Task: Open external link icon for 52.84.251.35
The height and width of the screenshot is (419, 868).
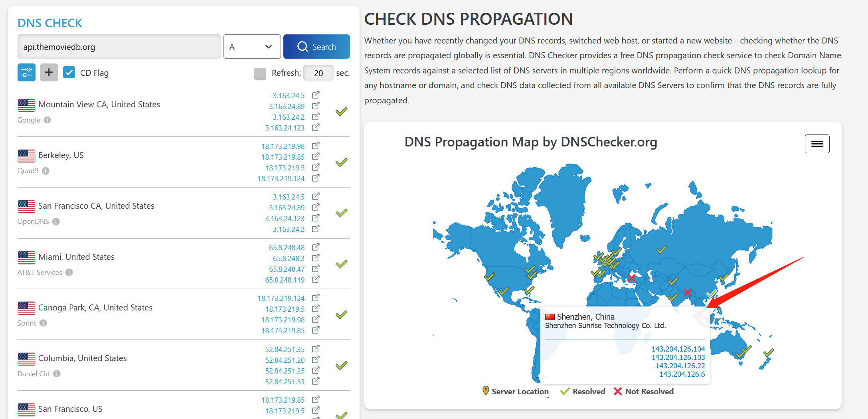Action: [316, 349]
